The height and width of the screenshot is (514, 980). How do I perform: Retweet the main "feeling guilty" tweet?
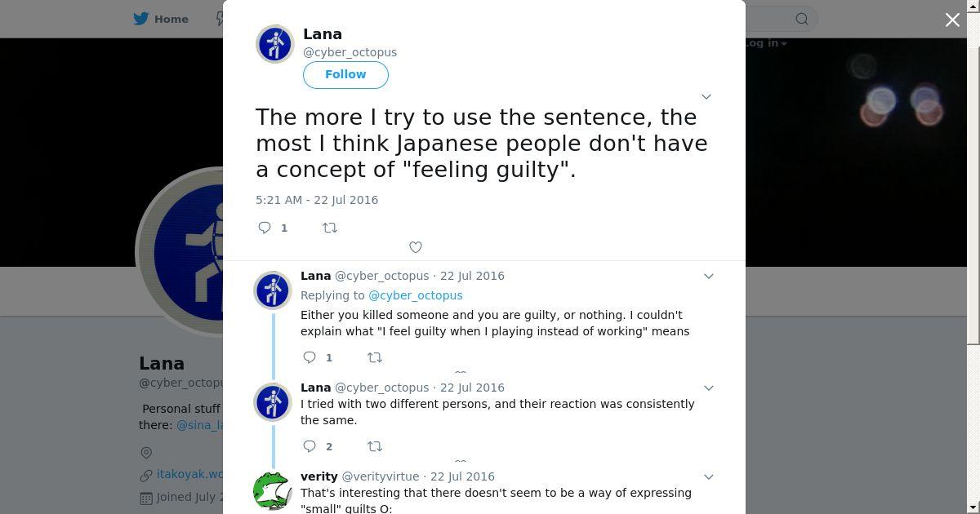330,228
